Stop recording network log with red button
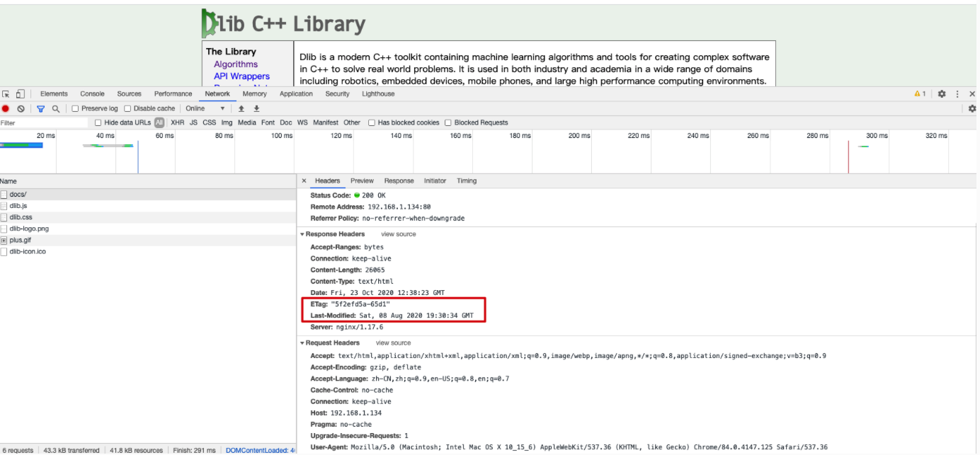Viewport: 980px width, 455px height. 6,109
